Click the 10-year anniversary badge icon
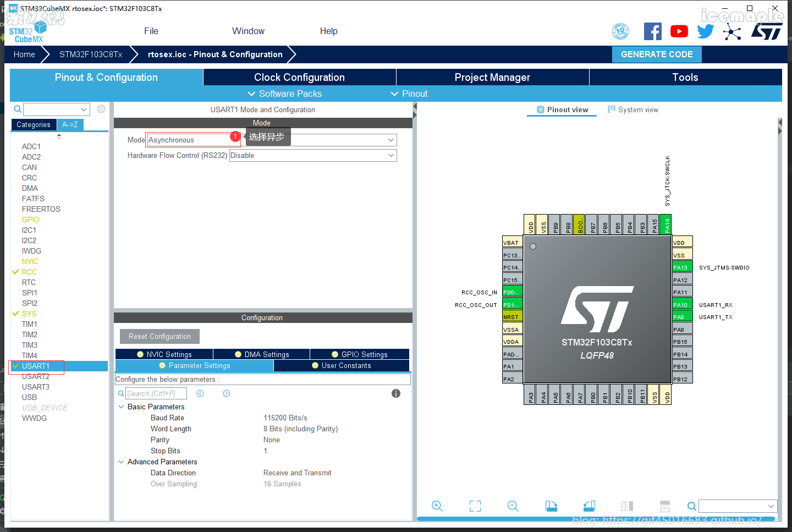Image resolution: width=792 pixels, height=532 pixels. (x=620, y=31)
